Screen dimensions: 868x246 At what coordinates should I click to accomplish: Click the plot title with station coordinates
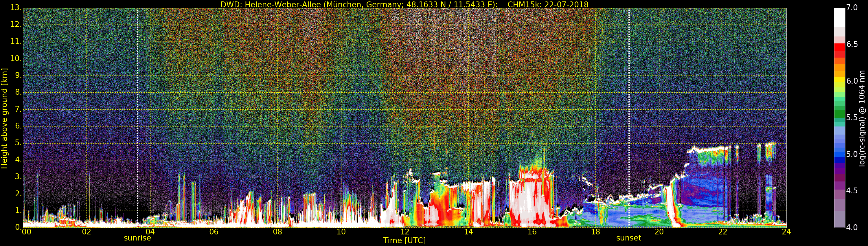click(x=404, y=4)
